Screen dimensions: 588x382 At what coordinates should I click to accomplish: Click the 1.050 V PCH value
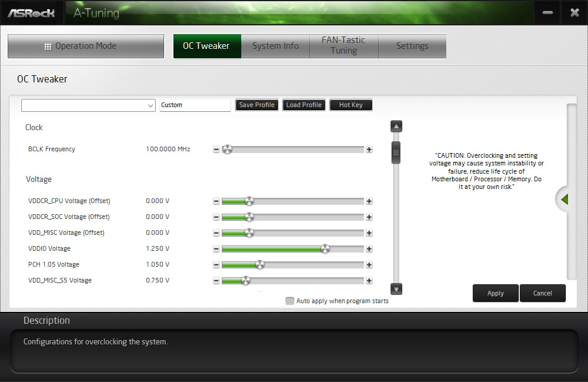[x=158, y=264]
